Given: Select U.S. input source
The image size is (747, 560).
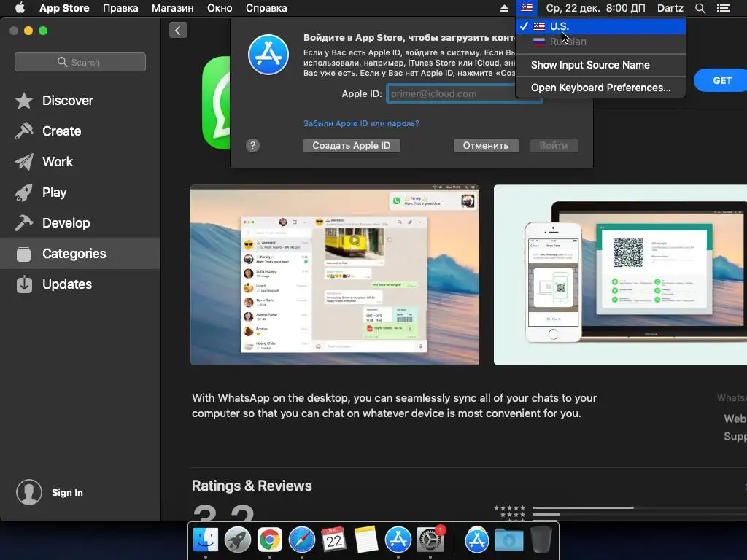Looking at the screenshot, I should 600,26.
